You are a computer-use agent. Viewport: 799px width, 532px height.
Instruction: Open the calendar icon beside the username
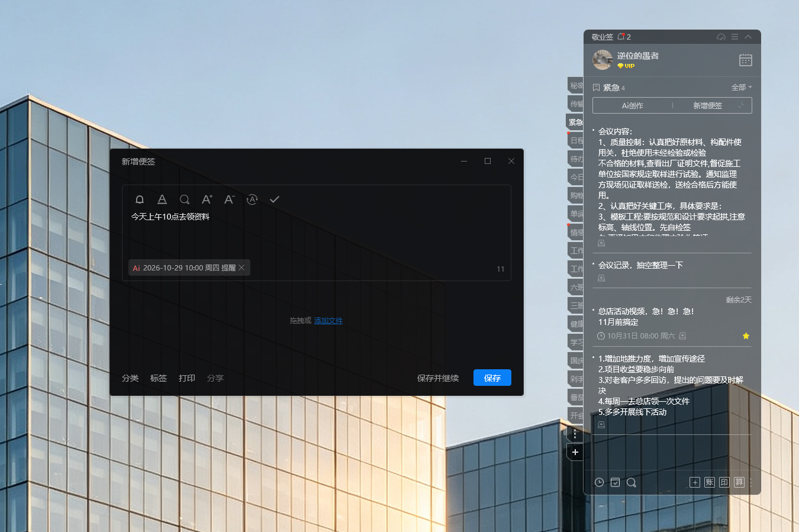(746, 60)
